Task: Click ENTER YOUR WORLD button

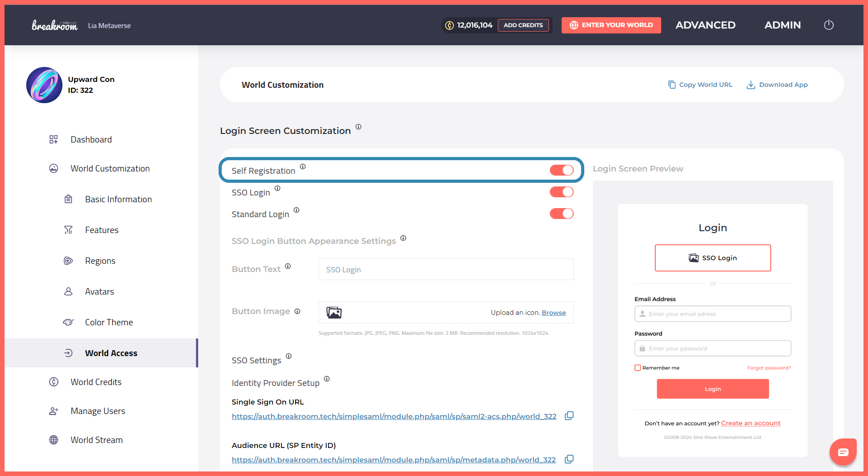Action: pyautogui.click(x=611, y=25)
